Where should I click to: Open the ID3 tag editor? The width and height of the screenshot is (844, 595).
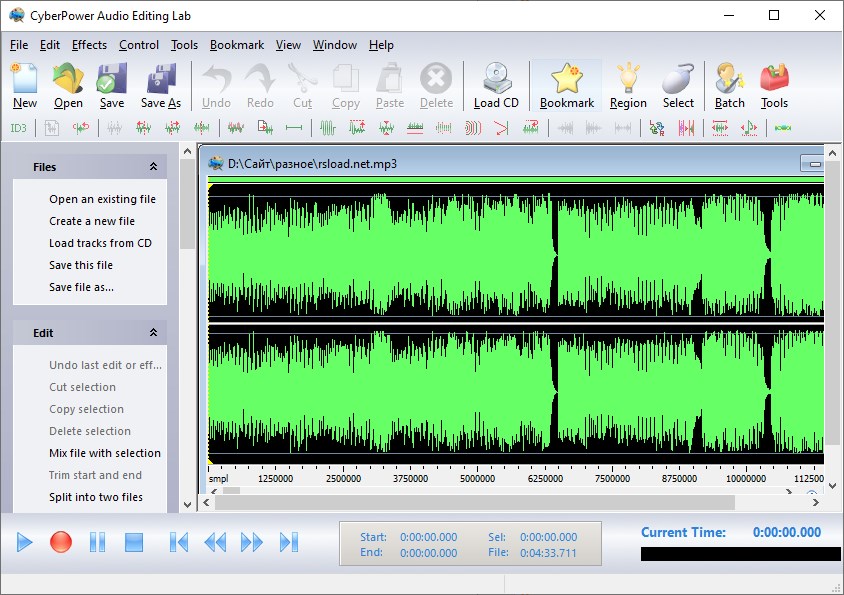pos(16,128)
